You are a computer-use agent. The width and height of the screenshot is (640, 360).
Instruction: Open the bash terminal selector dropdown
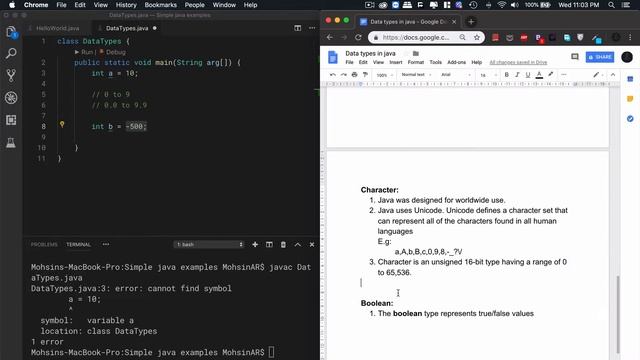tap(209, 244)
